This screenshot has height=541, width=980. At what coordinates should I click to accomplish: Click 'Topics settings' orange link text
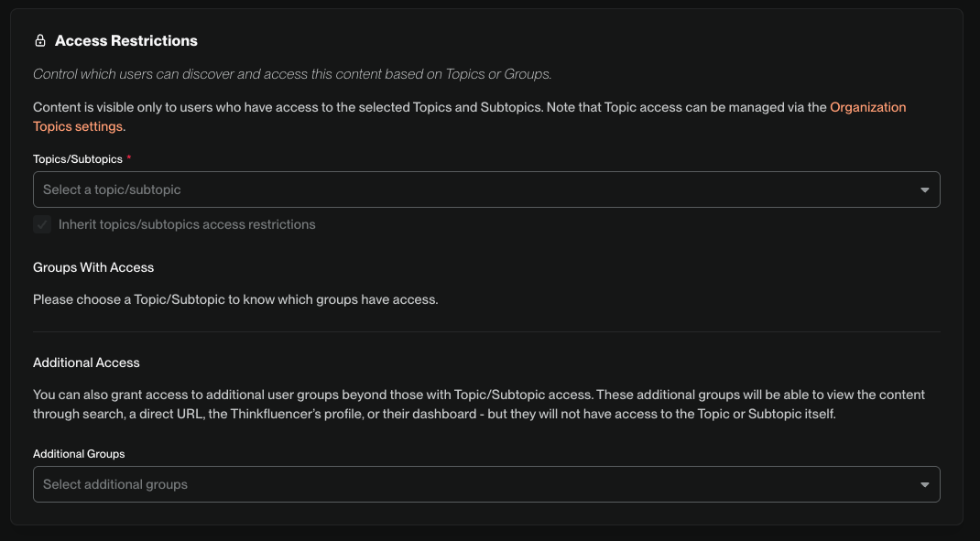coord(78,126)
